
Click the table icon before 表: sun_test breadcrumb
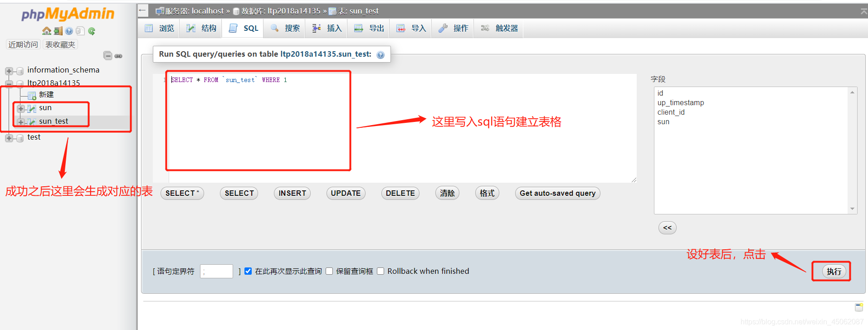(332, 11)
